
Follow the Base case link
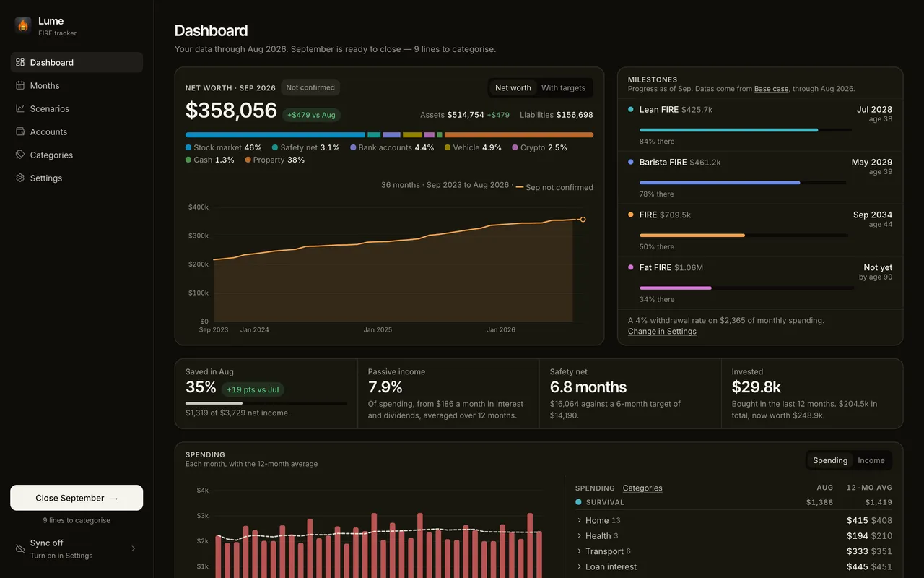(x=772, y=89)
